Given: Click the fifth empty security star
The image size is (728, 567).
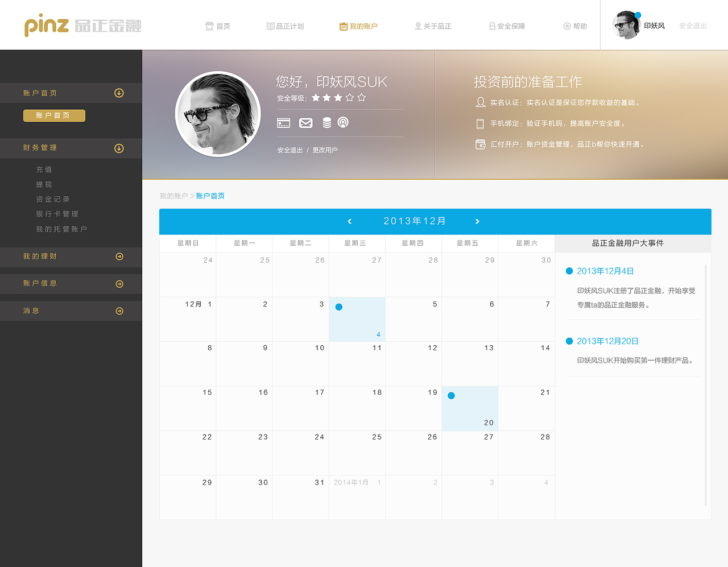Looking at the screenshot, I should coord(362,98).
